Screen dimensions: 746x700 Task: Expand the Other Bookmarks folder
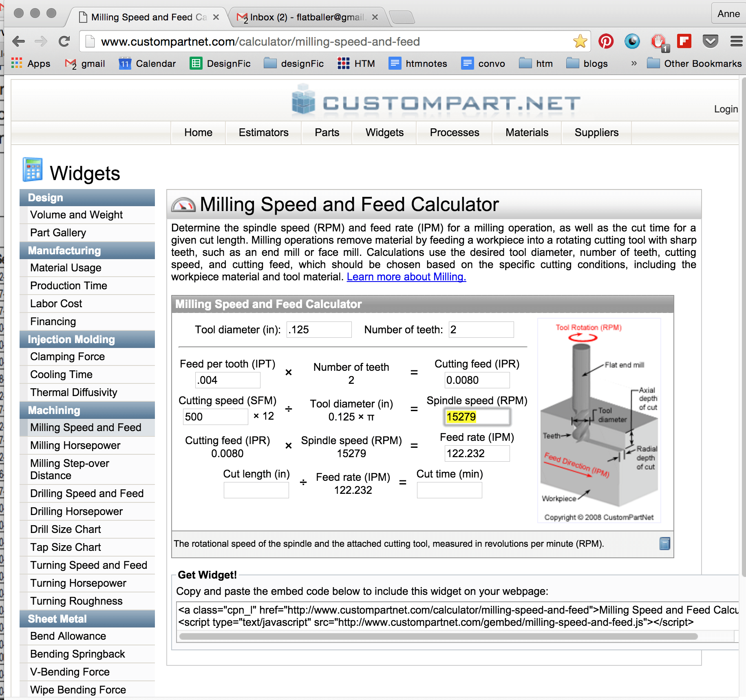pos(694,64)
